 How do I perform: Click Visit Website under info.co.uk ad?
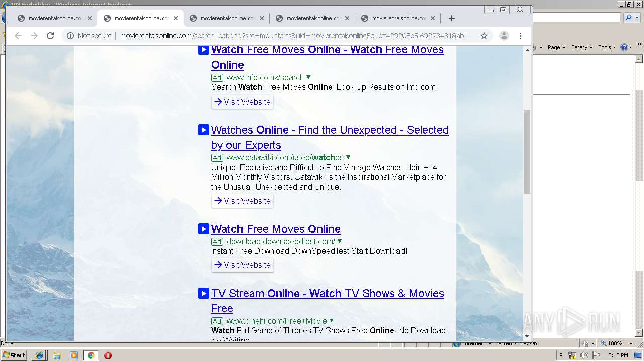[243, 102]
